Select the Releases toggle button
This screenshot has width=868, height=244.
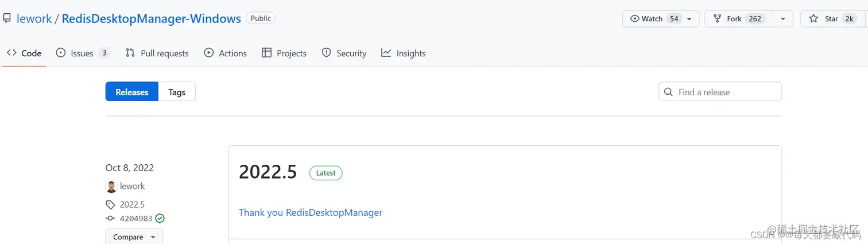[132, 92]
